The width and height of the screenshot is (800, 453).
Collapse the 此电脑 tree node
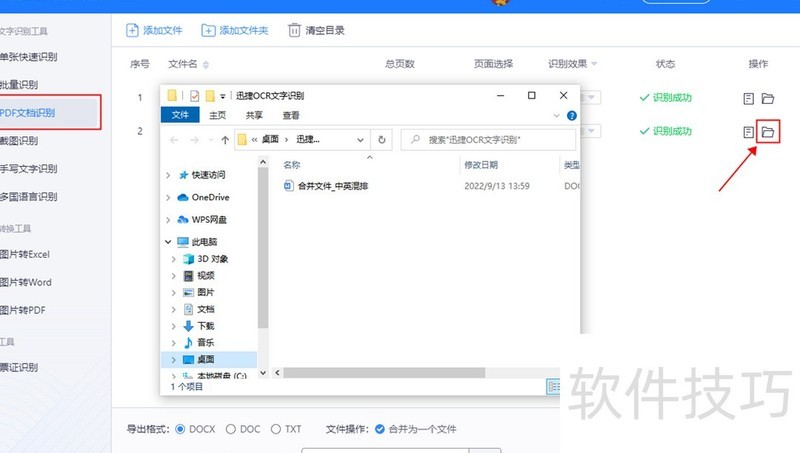[169, 242]
